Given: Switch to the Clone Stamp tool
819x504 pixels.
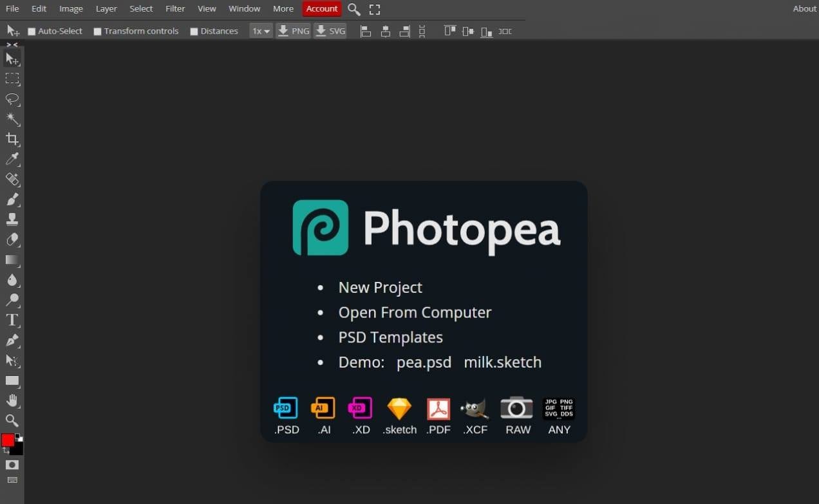Looking at the screenshot, I should (x=12, y=220).
